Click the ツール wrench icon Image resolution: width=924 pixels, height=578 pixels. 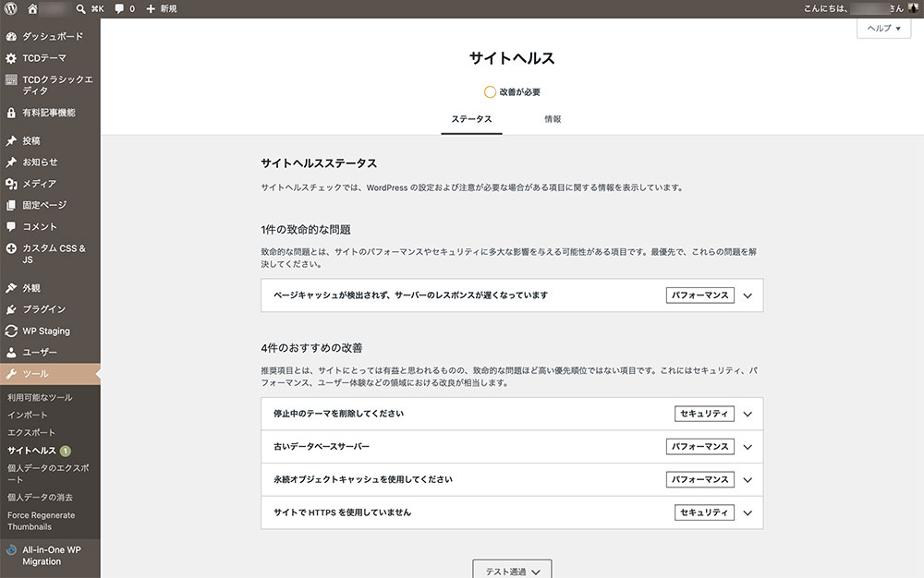click(x=11, y=374)
